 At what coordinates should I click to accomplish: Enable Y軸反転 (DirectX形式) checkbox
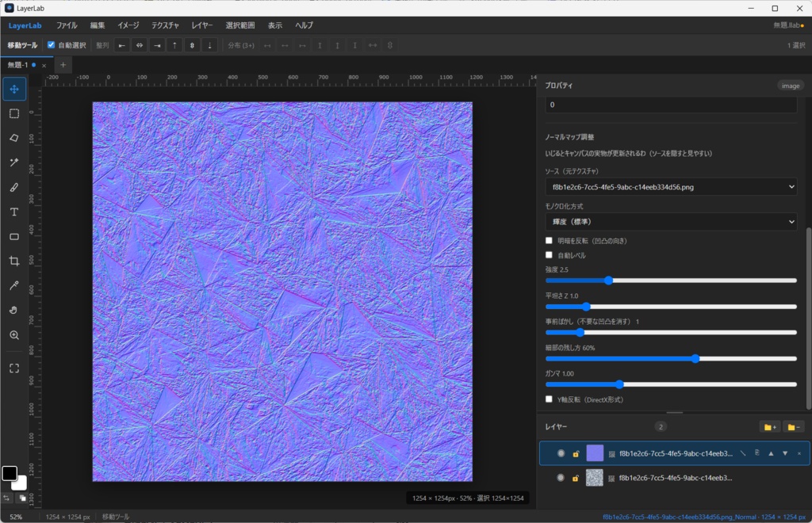pos(549,399)
